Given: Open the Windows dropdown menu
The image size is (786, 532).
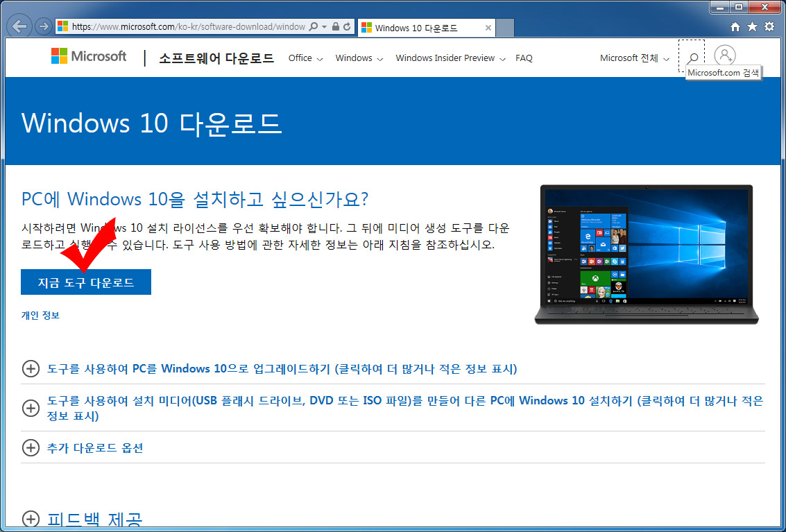Looking at the screenshot, I should click(359, 58).
